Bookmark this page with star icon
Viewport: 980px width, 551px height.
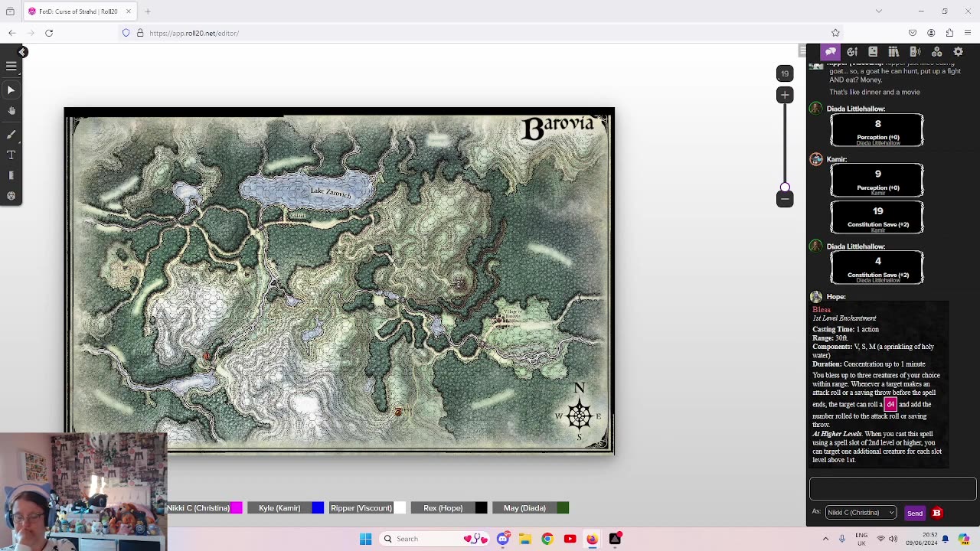click(835, 33)
